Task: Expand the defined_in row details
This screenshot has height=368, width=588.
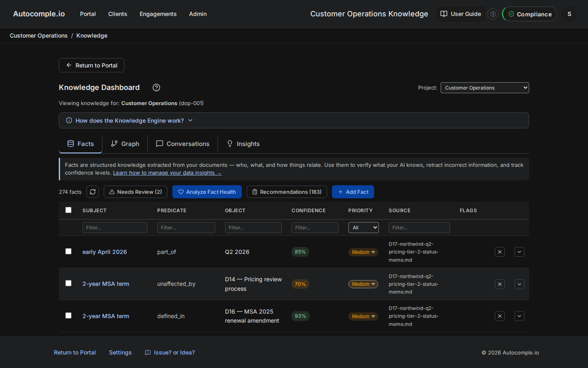Action: pos(519,316)
